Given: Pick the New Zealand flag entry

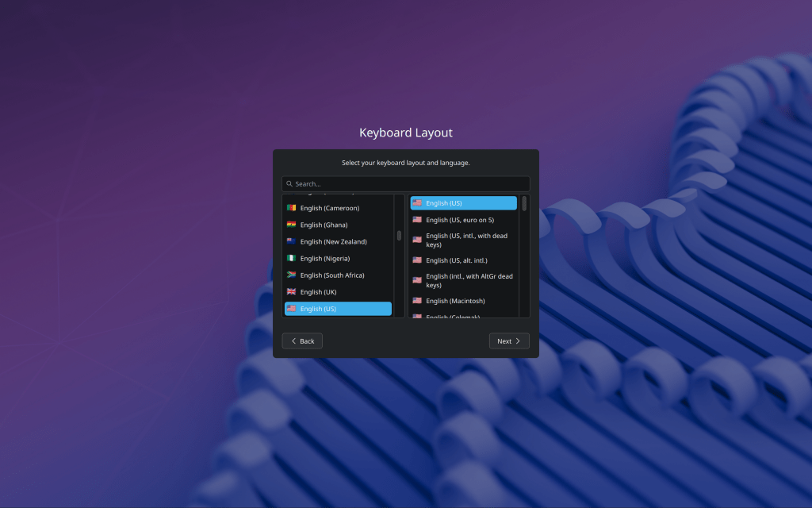Looking at the screenshot, I should (x=333, y=241).
